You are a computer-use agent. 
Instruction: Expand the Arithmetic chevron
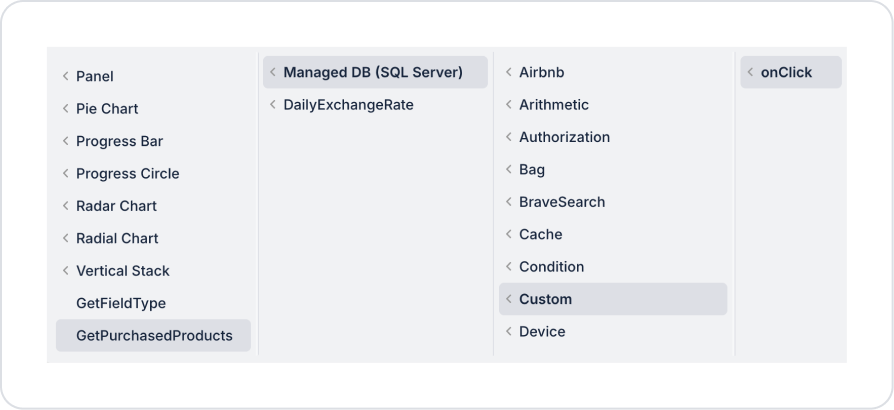click(509, 104)
